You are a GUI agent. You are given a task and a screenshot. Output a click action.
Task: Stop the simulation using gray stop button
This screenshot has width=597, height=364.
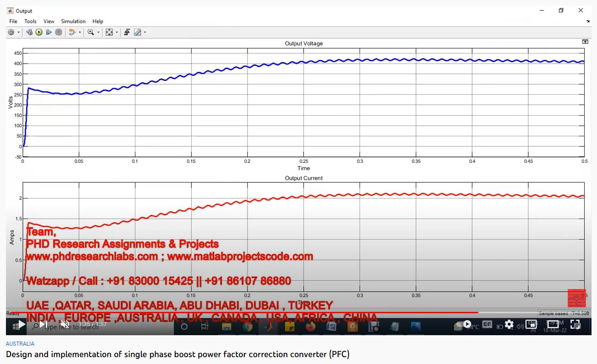[59, 32]
